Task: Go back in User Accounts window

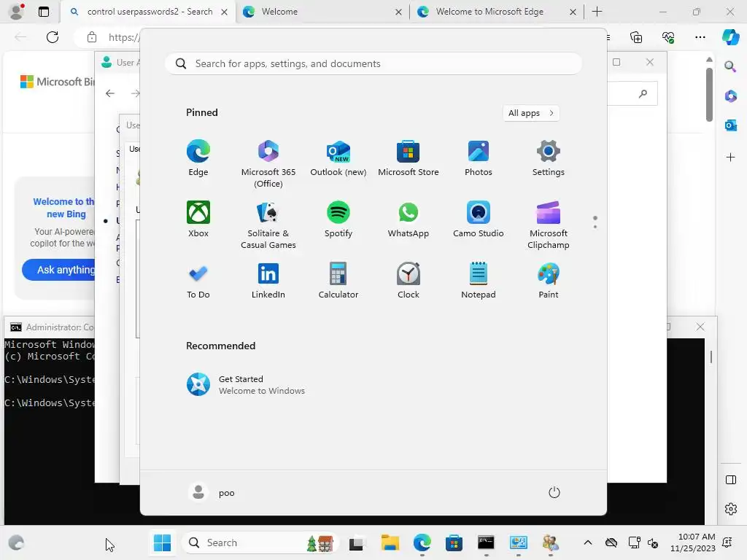Action: tap(110, 93)
